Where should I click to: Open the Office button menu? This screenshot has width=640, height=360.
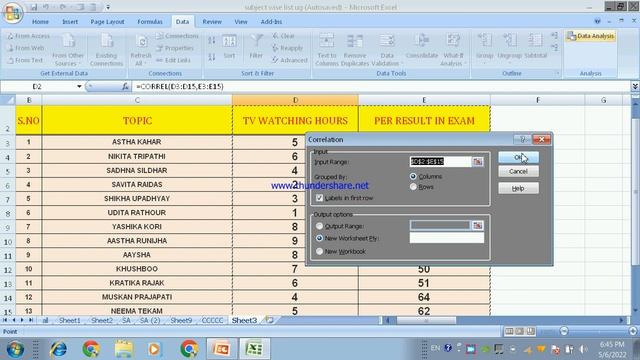[x=12, y=13]
